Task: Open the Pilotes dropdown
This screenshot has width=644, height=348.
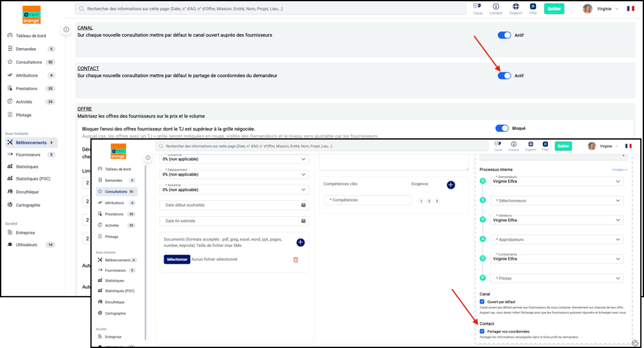Action: tap(556, 279)
